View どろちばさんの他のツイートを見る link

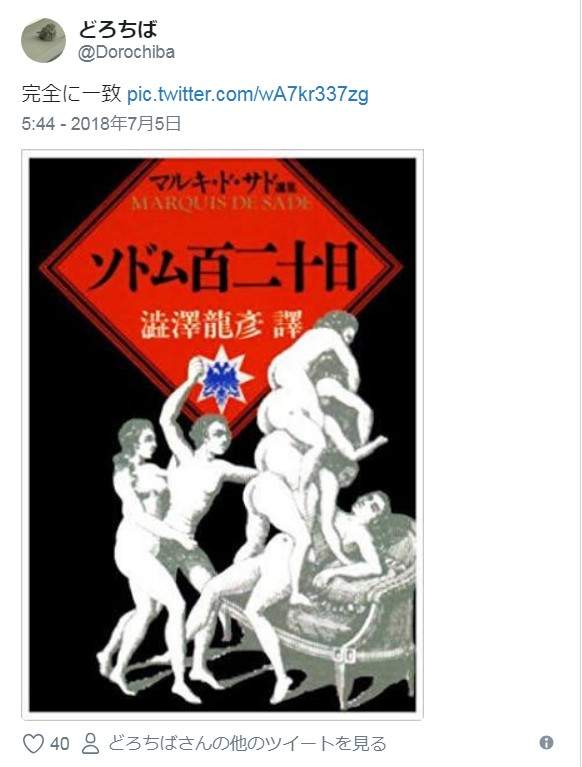247,744
